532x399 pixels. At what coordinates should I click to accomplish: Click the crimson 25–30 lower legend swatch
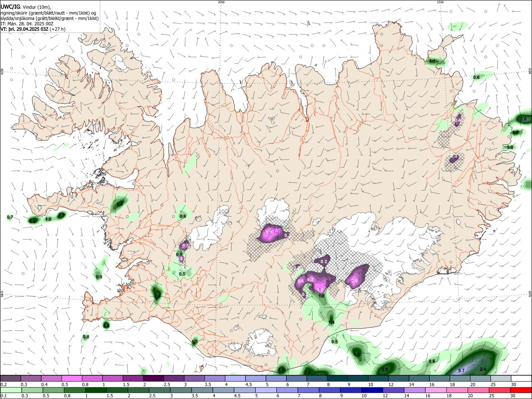[500, 390]
